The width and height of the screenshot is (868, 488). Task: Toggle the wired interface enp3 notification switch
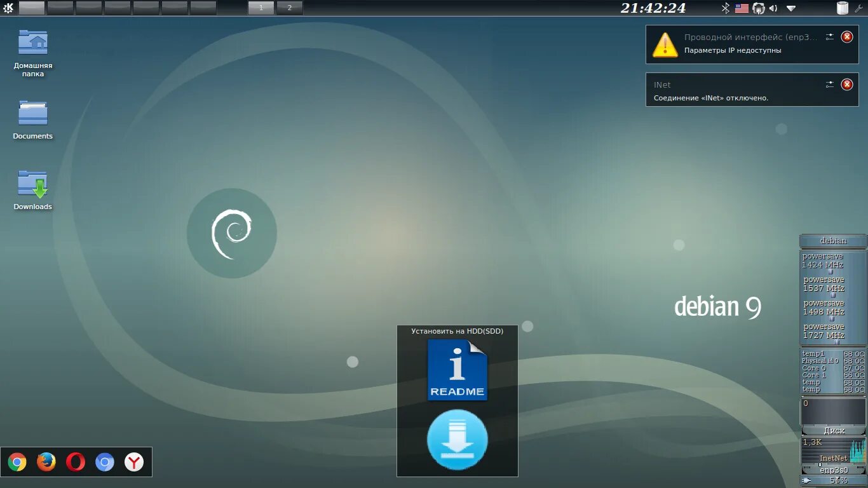coord(829,37)
